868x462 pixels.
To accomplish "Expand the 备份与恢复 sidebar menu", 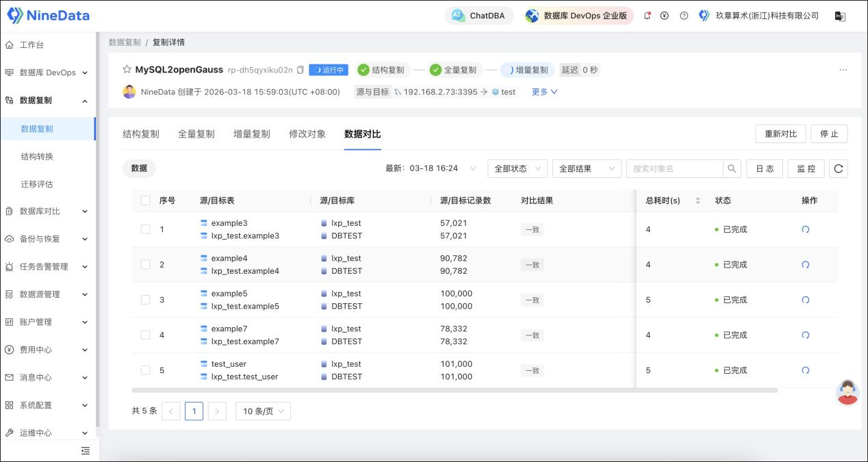I will coord(48,239).
